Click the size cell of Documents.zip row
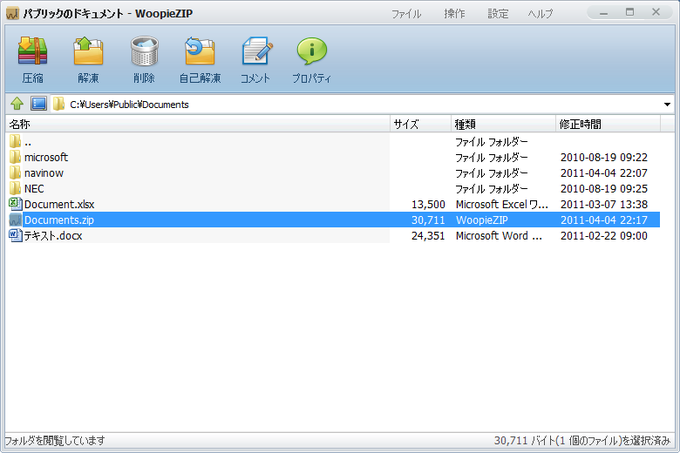The height and width of the screenshot is (453, 680). [428, 220]
